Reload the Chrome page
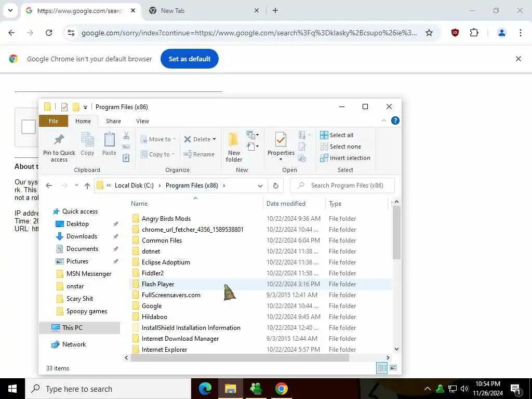532x399 pixels. click(49, 33)
